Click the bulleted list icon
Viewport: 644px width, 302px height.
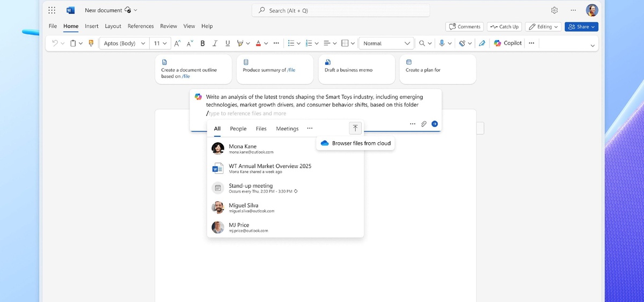coord(291,43)
